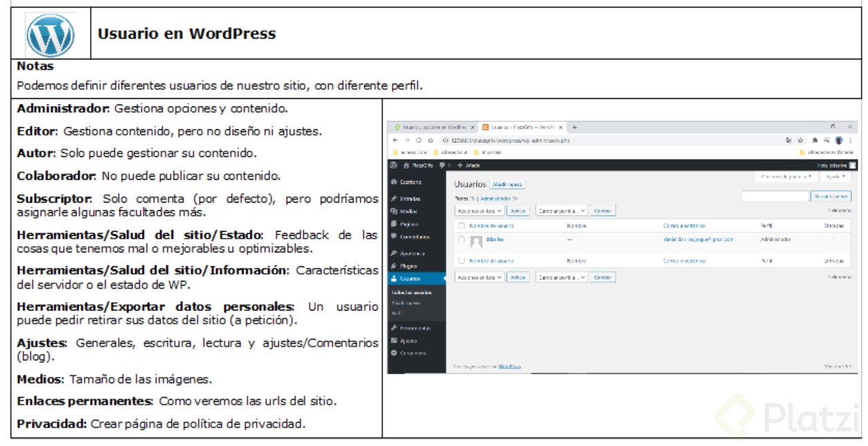The width and height of the screenshot is (868, 446).
Task: Click the WordPress link in footer
Action: pos(510,366)
